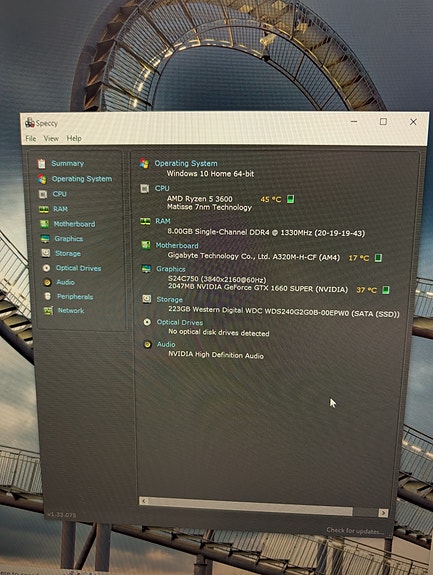Select the Motherboard icon in sidebar

44,224
